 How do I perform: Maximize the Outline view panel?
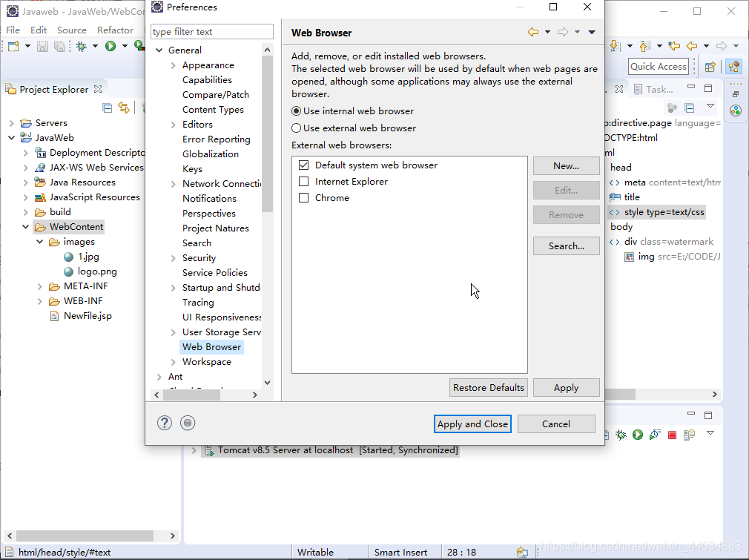click(708, 88)
